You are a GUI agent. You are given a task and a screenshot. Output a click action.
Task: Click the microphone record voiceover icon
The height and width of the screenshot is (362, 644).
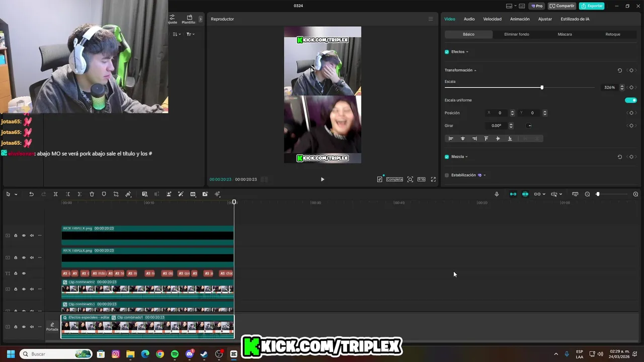(x=497, y=194)
